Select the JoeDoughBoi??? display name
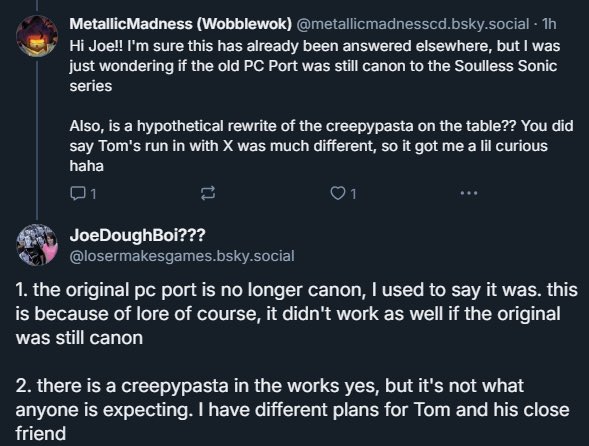Image resolution: width=589 pixels, height=446 pixels. [x=137, y=235]
